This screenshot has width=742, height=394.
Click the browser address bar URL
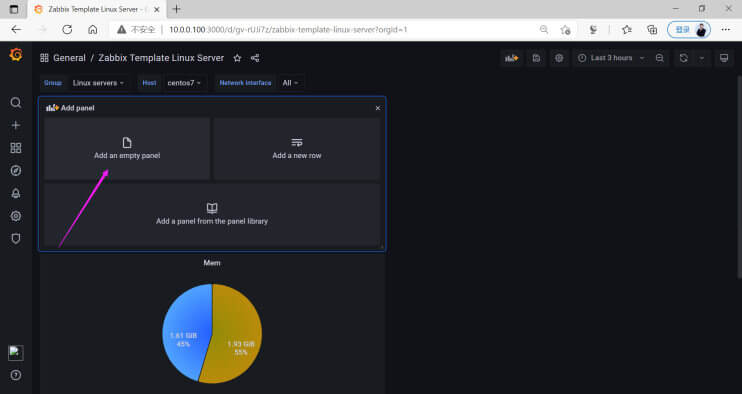[x=288, y=29]
